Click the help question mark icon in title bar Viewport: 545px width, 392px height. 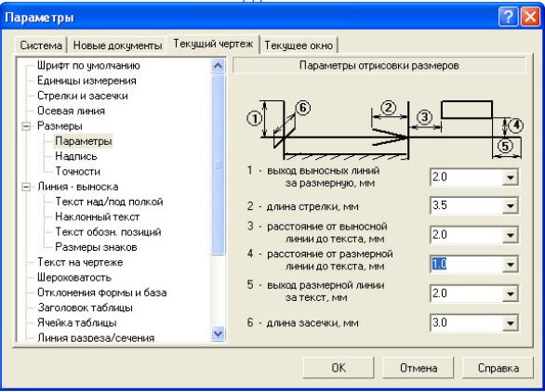508,17
